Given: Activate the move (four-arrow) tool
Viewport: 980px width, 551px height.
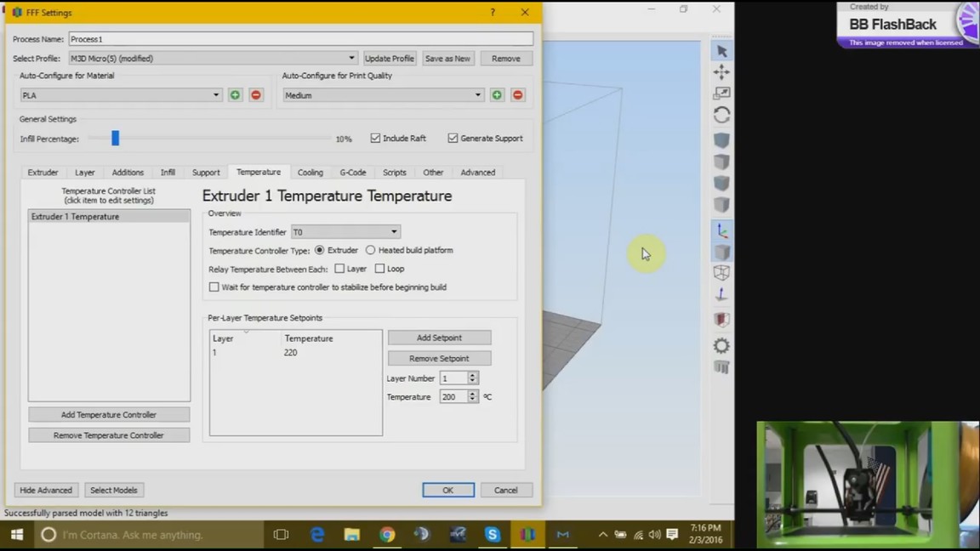Looking at the screenshot, I should tap(721, 72).
